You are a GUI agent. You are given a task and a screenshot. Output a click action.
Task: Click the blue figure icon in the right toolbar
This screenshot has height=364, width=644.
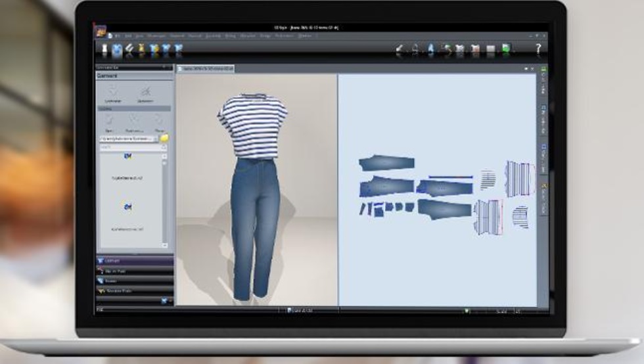point(430,49)
